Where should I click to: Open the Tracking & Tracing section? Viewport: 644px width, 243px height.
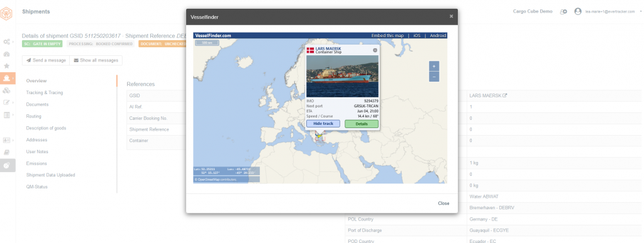click(45, 92)
